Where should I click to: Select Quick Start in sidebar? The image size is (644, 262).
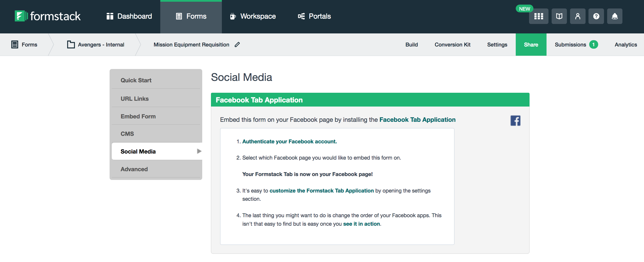136,80
